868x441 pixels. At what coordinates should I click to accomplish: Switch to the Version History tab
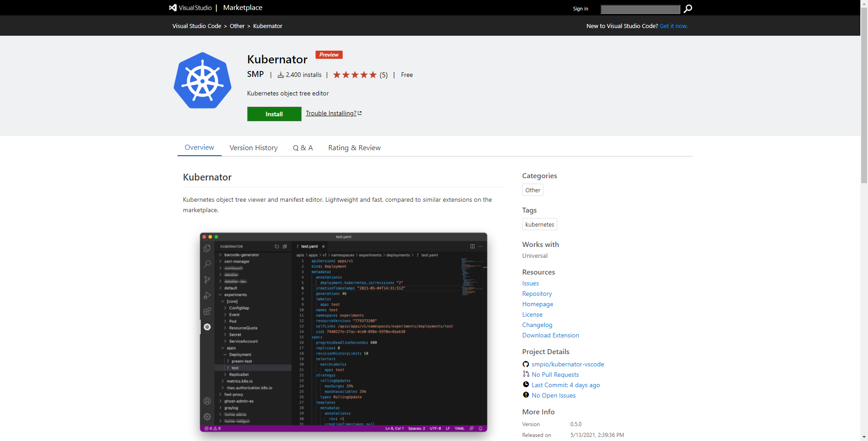[x=254, y=148]
